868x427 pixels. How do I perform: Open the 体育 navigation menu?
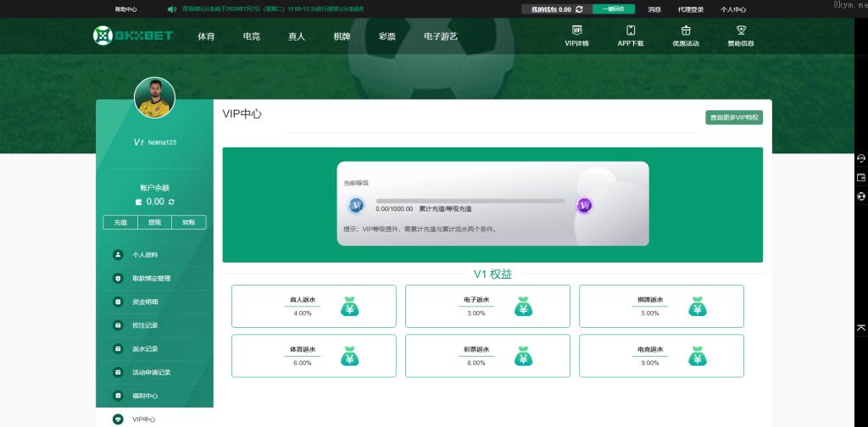pyautogui.click(x=206, y=36)
